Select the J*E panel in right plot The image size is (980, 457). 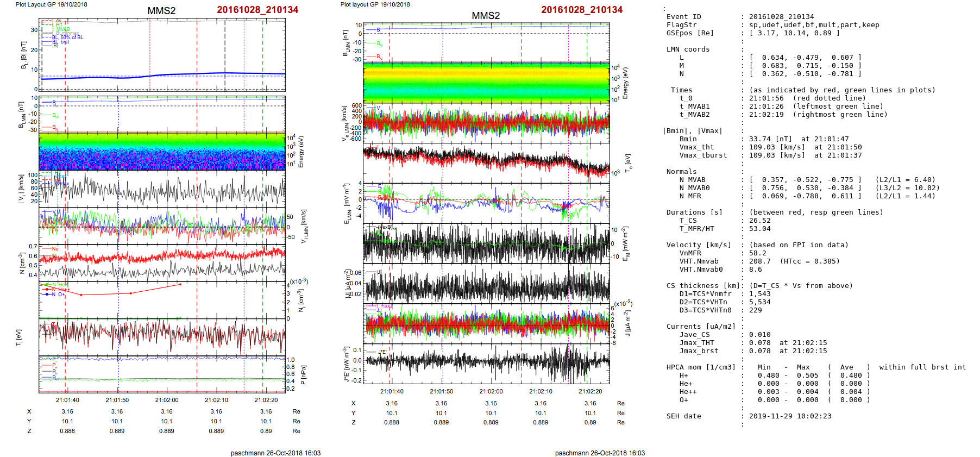(486, 363)
